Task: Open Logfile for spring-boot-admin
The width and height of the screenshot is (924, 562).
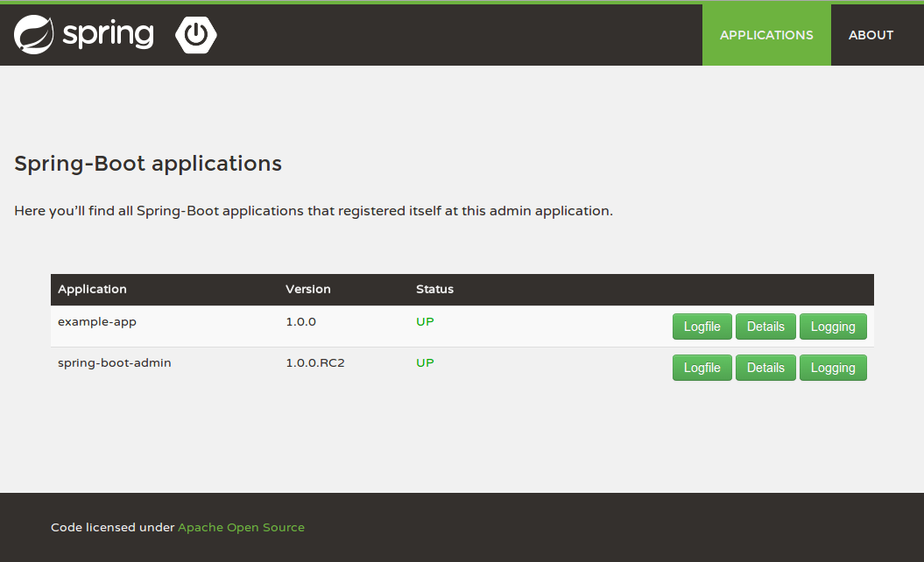Action: pyautogui.click(x=702, y=368)
